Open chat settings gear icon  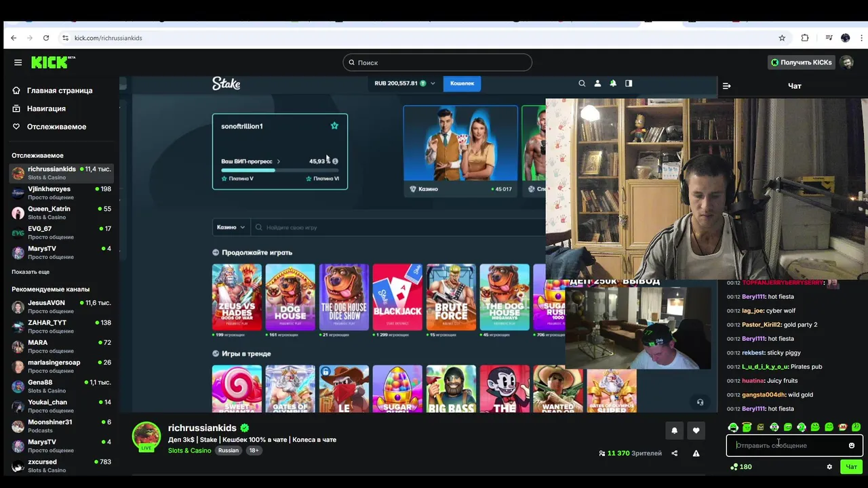point(829,467)
